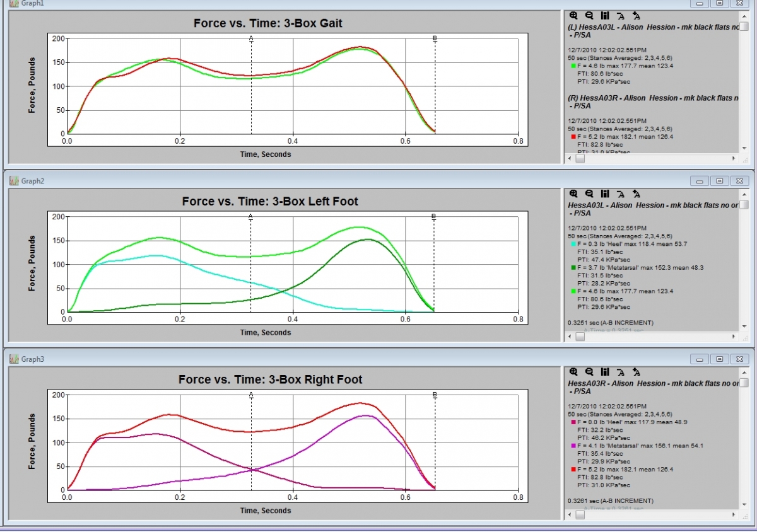Viewport: 757px width, 532px height.
Task: Click the A cursor marker on the Graph1 plot
Action: click(251, 38)
